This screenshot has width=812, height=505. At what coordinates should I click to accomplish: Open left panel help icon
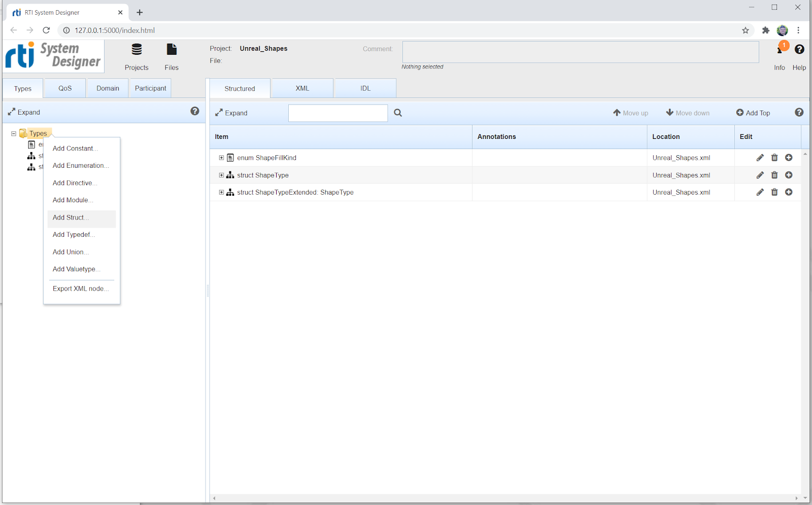coord(195,111)
